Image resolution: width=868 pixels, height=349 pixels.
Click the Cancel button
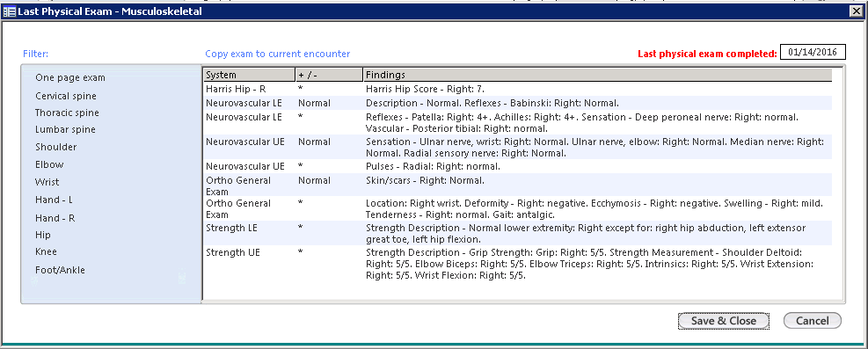point(812,321)
